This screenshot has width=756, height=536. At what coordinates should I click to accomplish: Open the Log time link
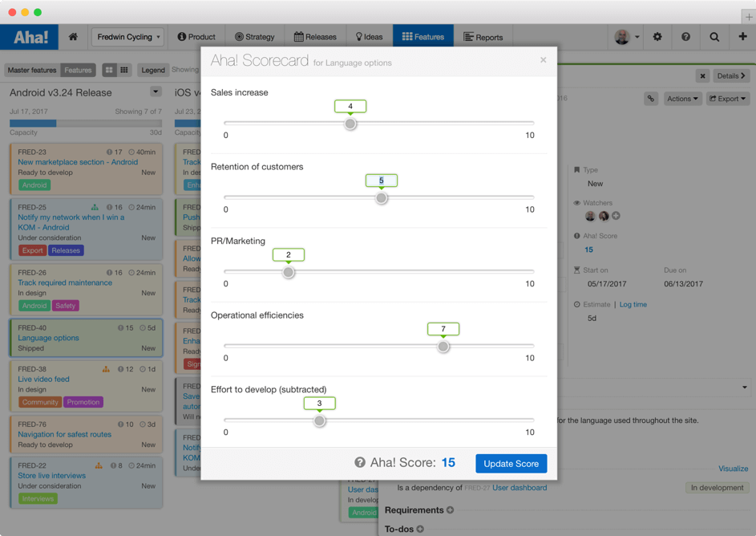[x=633, y=305]
